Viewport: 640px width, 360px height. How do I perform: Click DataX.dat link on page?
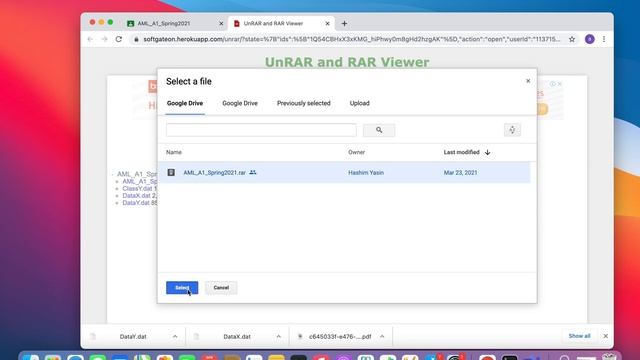[x=137, y=196]
